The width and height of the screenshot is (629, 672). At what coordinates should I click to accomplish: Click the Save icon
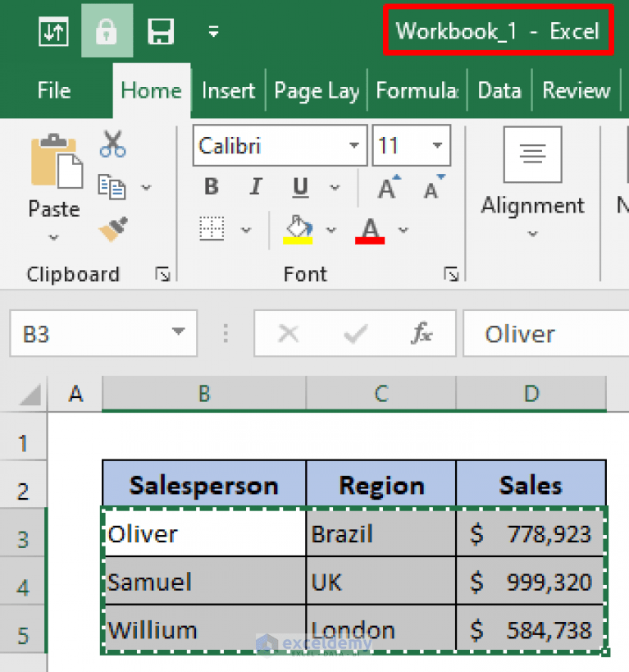(x=161, y=31)
